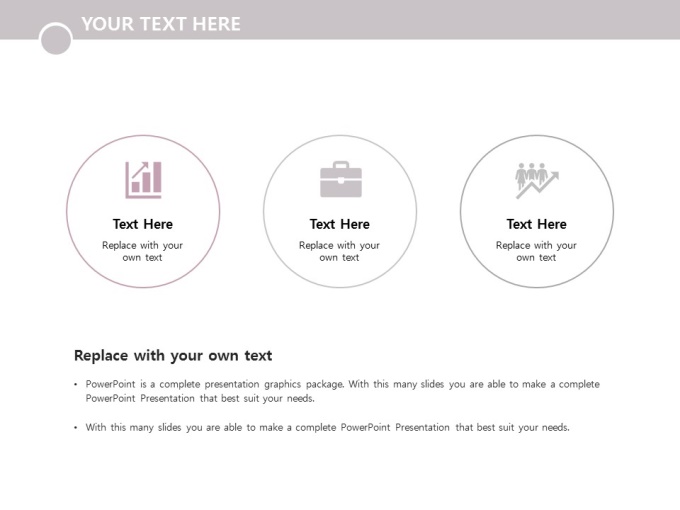
Task: Click the first bullet point marker
Action: coord(76,384)
